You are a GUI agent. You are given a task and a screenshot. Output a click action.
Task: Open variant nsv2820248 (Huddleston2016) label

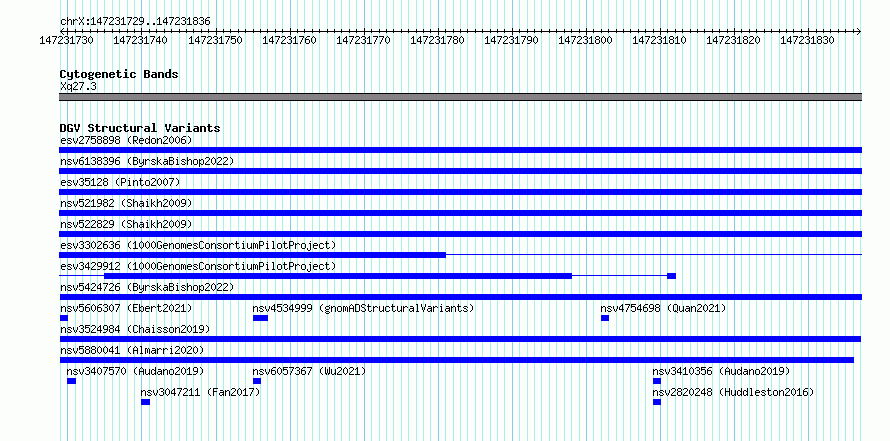[733, 392]
